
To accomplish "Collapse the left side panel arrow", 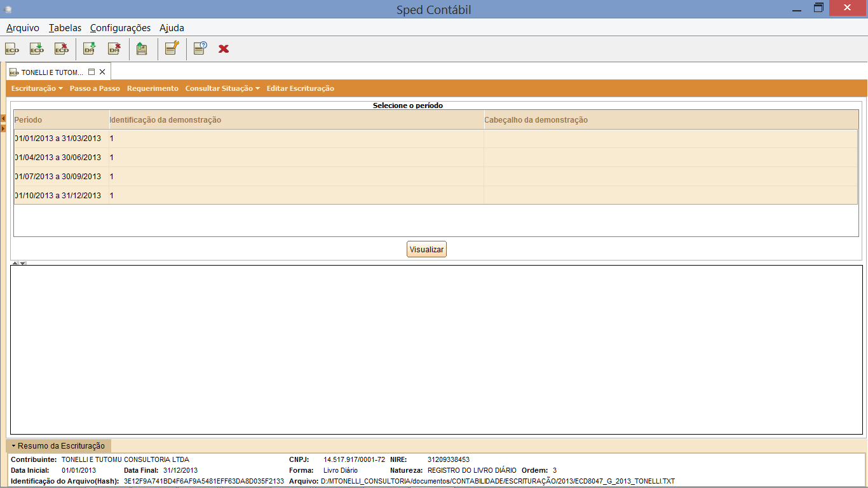I will (x=3, y=118).
